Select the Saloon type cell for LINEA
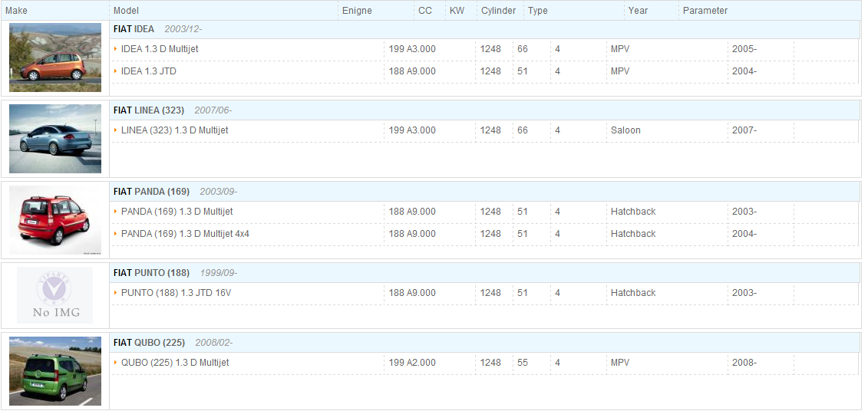This screenshot has height=411, width=868. coord(625,130)
